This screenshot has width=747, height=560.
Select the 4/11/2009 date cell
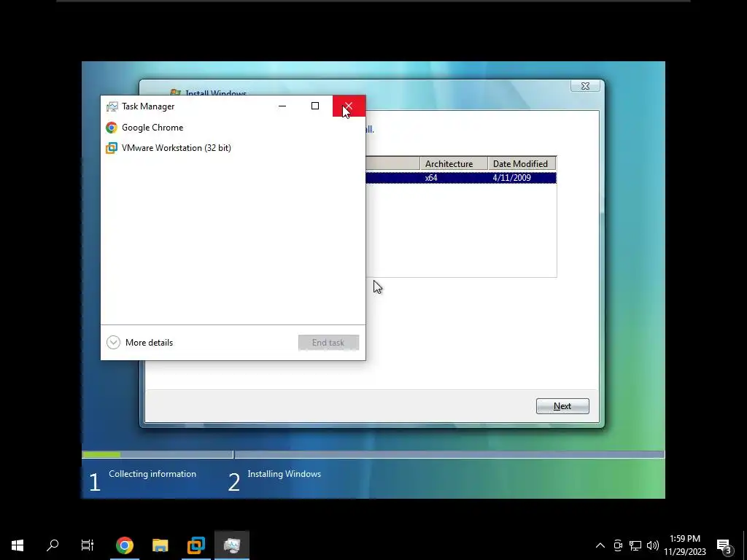511,178
